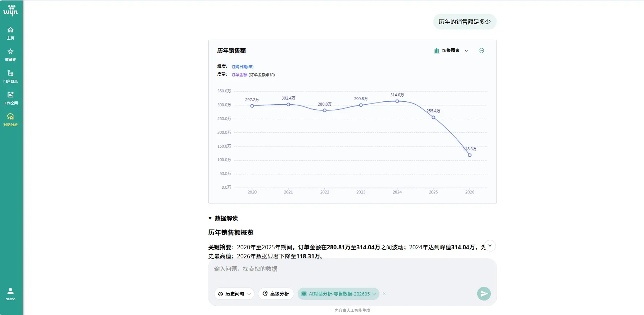Select the 2021 data point 302.4万
Screen dimensions: 644x315
(288, 104)
